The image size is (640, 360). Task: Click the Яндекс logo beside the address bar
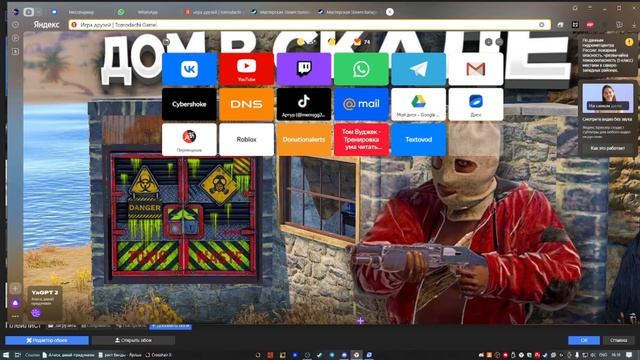coord(46,25)
